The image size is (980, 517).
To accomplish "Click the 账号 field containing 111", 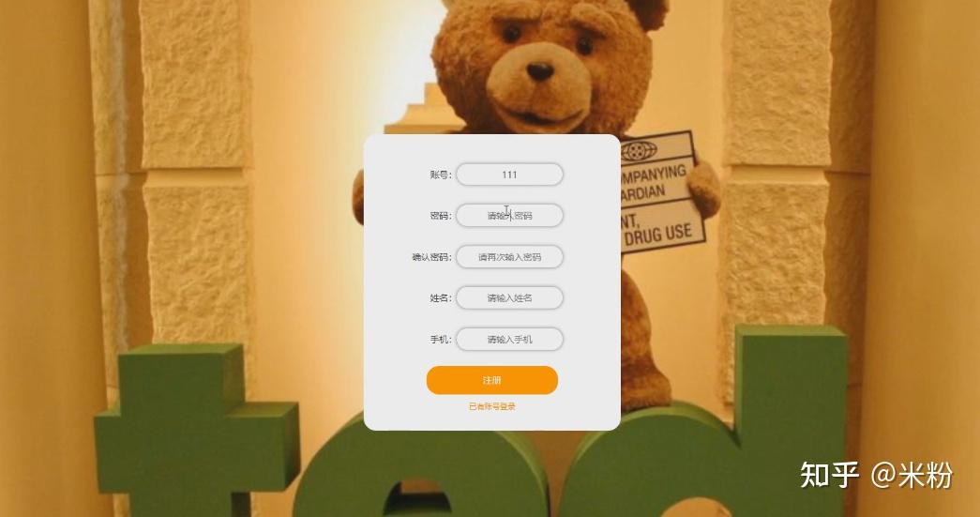I will [509, 175].
